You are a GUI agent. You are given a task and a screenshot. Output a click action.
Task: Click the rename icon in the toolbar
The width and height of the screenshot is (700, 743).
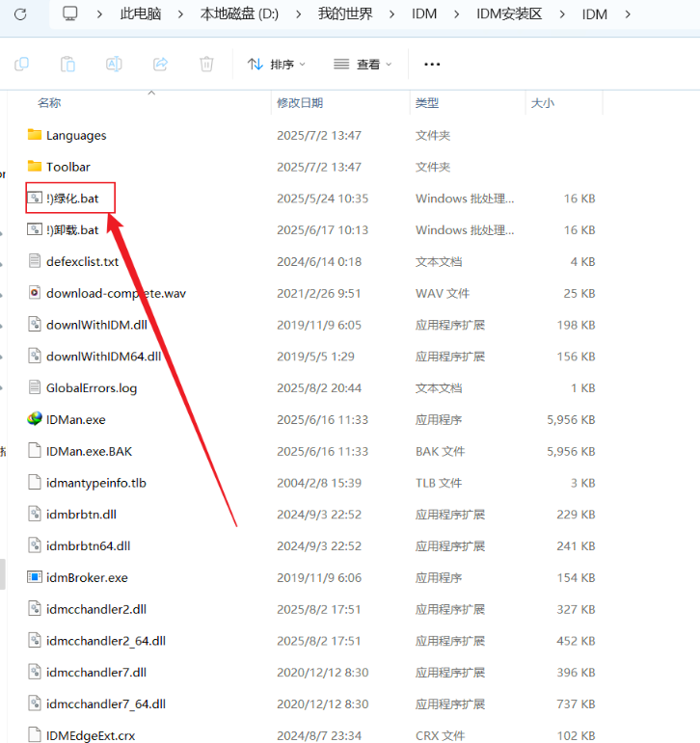coord(114,64)
